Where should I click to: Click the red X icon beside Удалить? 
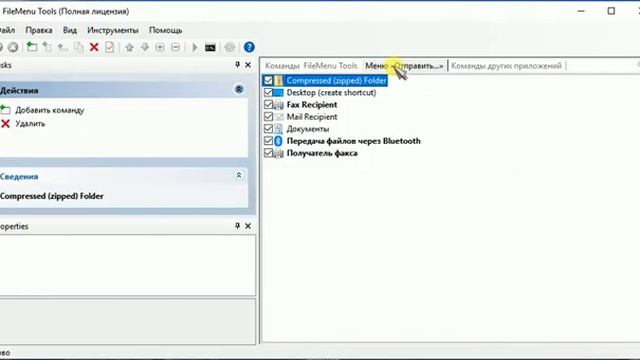[x=5, y=124]
